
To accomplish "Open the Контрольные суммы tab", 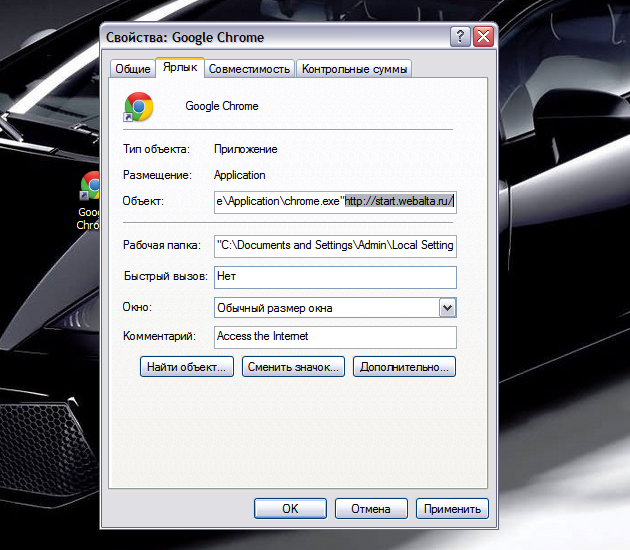I will (354, 69).
